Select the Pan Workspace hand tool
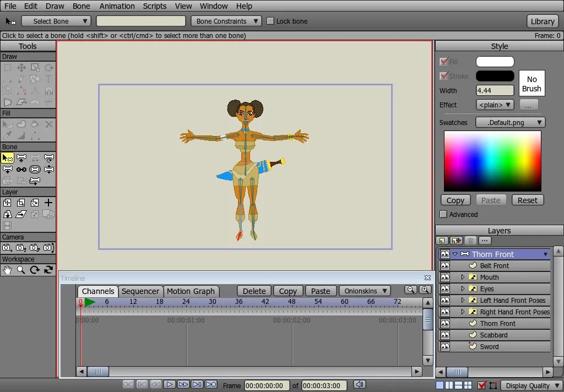 7,270
